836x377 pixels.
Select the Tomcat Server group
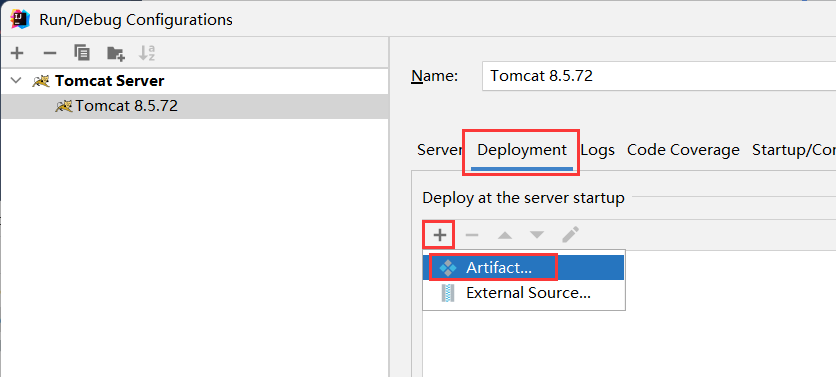point(194,81)
